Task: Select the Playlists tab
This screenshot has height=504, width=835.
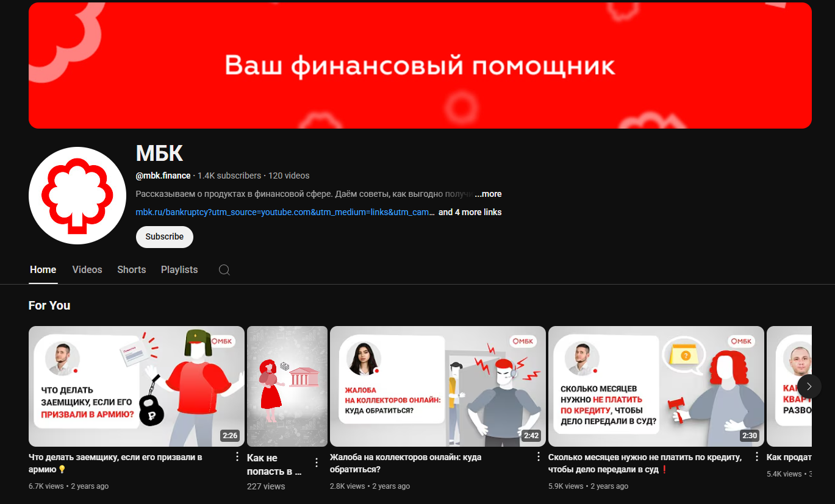Action: coord(179,269)
